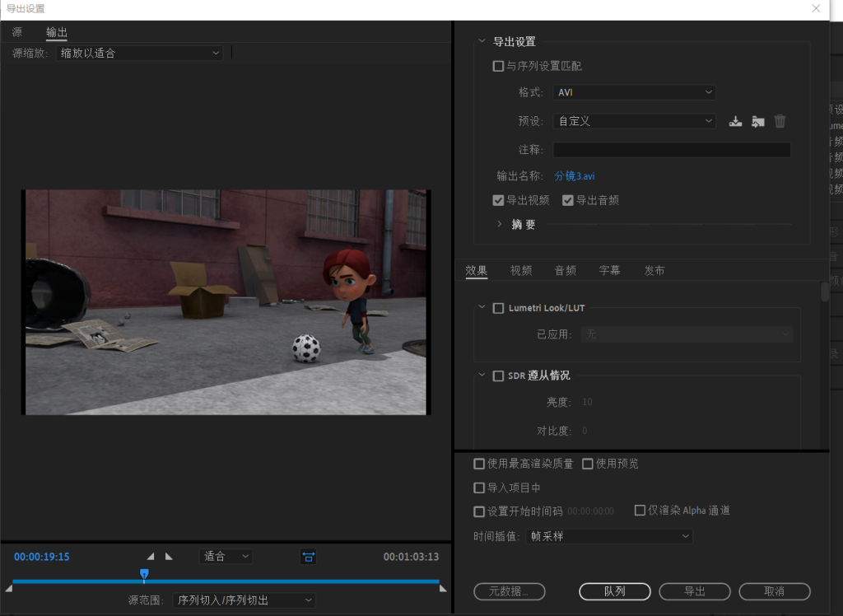
Task: Click the 导出 button
Action: point(695,591)
